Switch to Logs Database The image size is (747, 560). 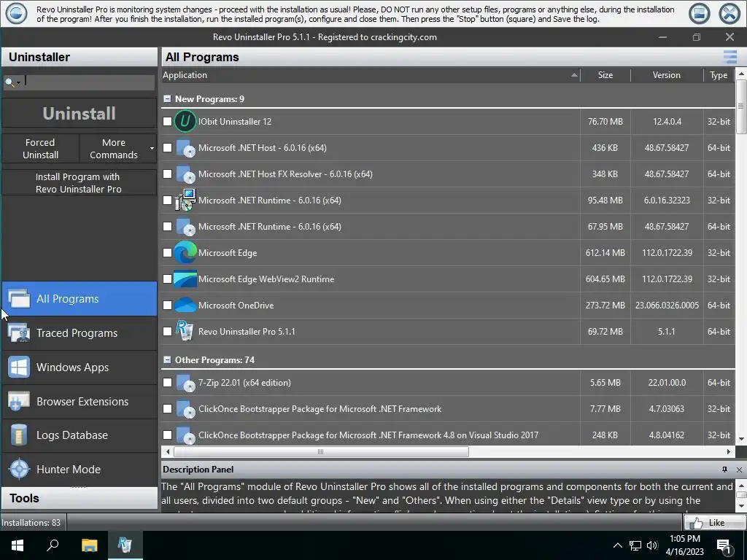coord(80,435)
